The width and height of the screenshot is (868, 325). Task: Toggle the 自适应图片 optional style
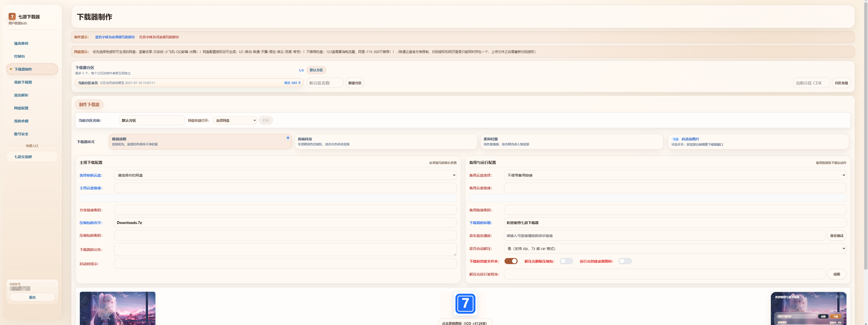click(758, 142)
